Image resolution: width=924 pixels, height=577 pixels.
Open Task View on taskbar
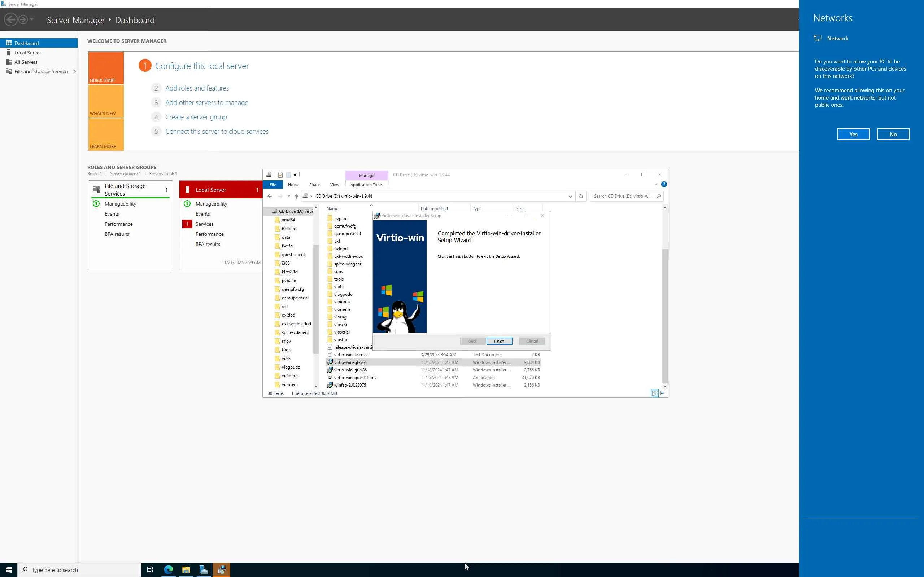point(150,570)
